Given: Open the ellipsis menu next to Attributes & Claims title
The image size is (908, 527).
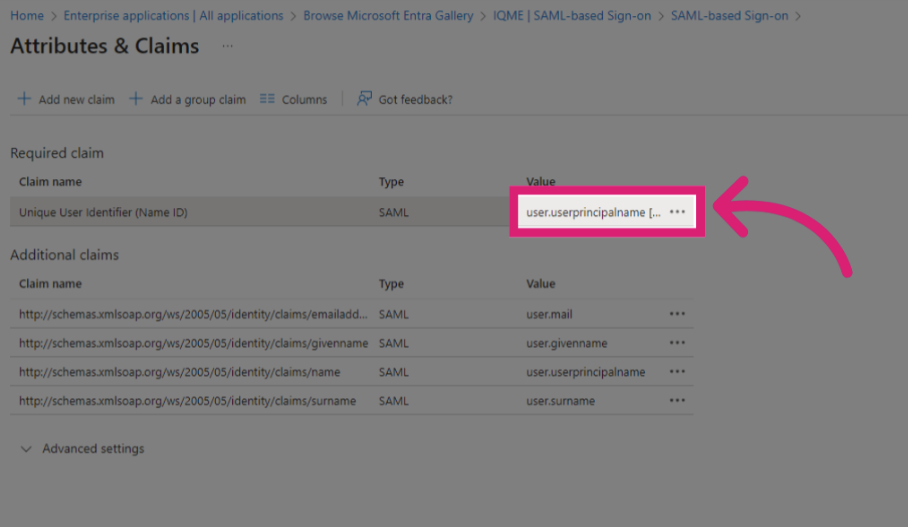Looking at the screenshot, I should (x=227, y=46).
